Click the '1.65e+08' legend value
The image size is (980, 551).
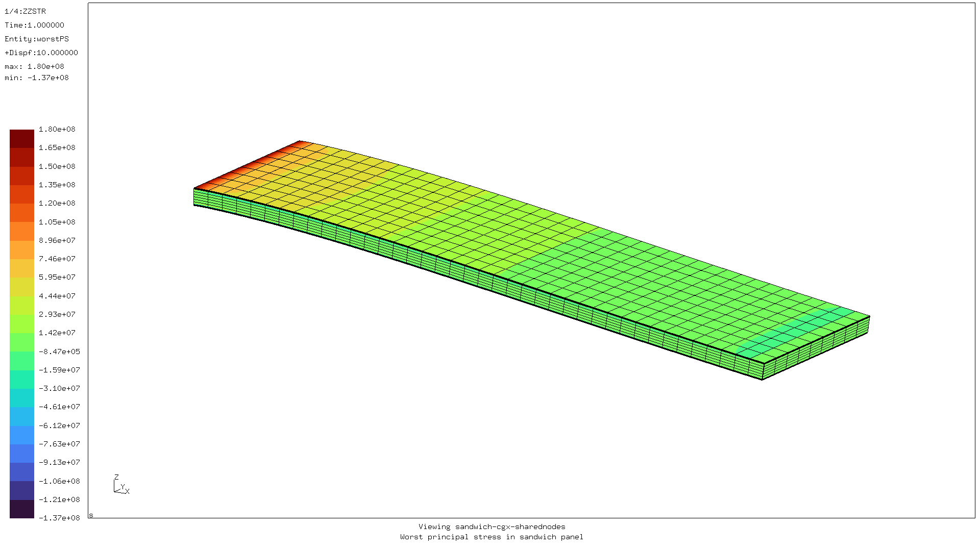coord(57,147)
